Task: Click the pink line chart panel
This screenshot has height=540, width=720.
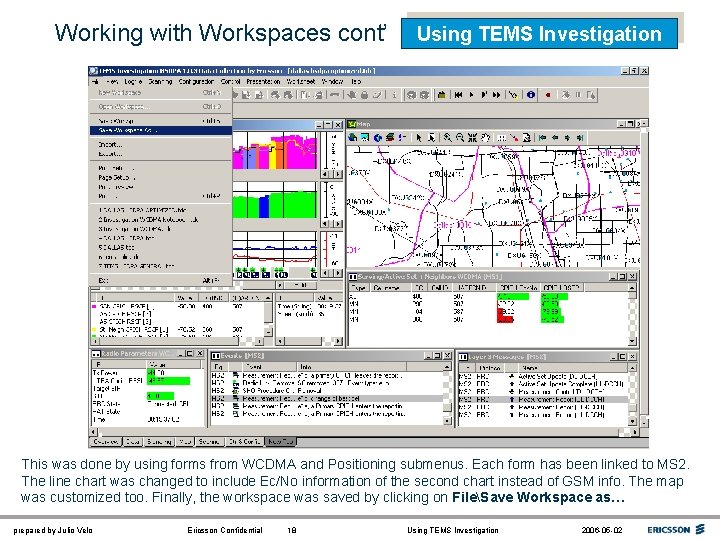Action: [x=275, y=151]
